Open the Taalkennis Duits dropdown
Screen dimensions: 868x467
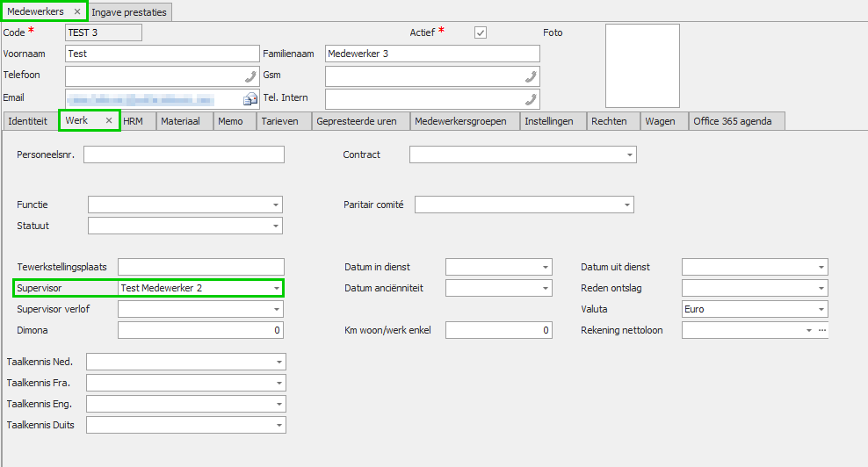(x=279, y=425)
